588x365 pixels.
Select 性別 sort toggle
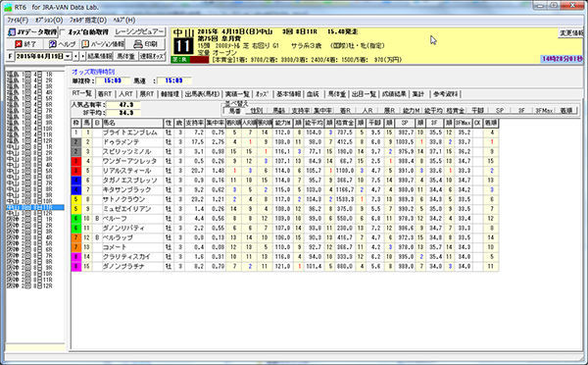[256, 111]
